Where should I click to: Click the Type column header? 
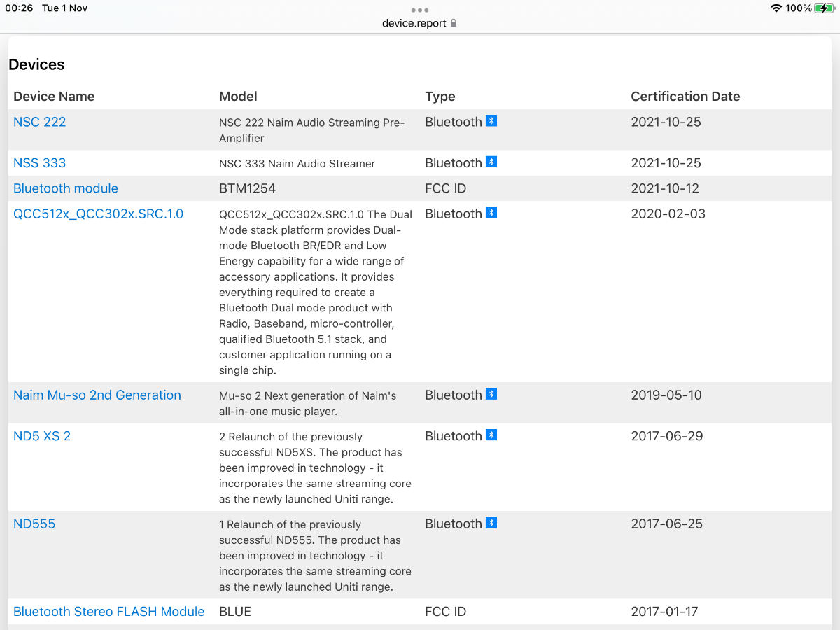tap(440, 97)
